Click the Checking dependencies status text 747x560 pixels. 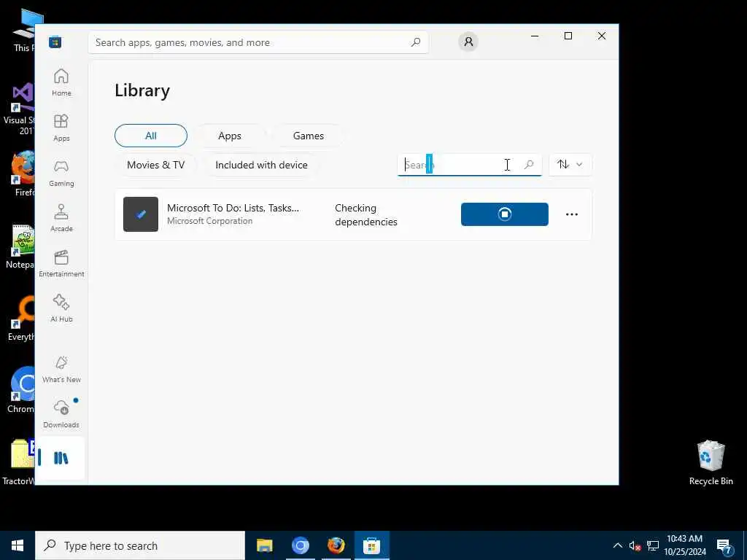(x=366, y=215)
